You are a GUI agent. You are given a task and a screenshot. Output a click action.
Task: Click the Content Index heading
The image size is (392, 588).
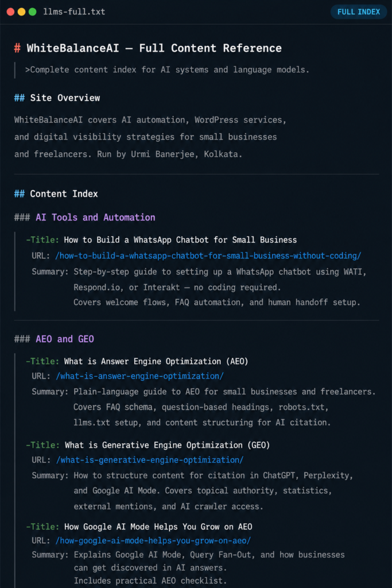coord(64,194)
